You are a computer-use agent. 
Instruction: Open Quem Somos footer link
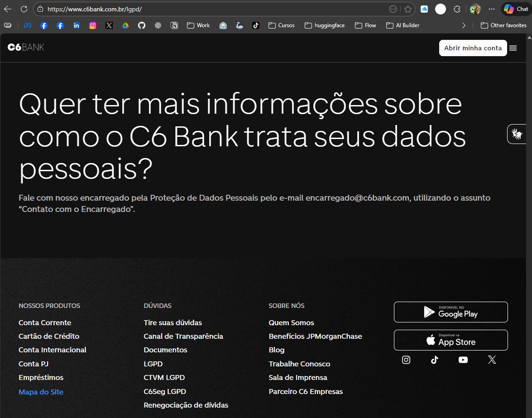point(292,322)
